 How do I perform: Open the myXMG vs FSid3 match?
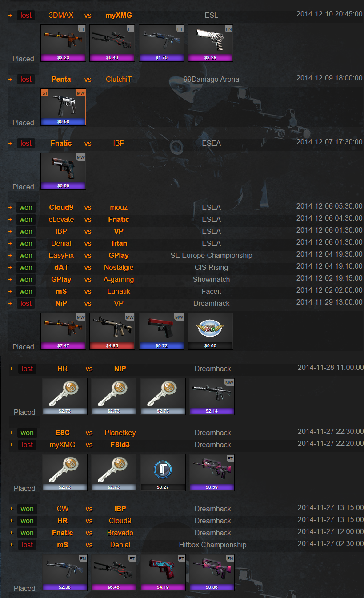[187, 445]
